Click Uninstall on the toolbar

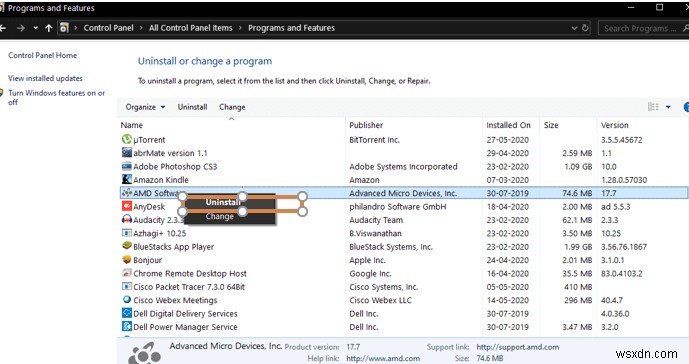[x=192, y=107]
